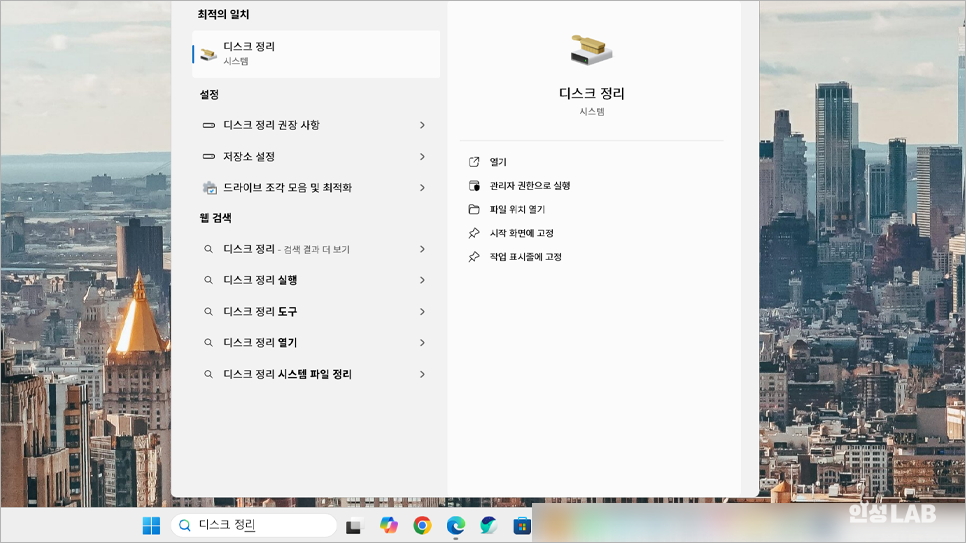This screenshot has width=966, height=543.
Task: Open the 디스크 정리 best match result
Action: click(x=316, y=54)
